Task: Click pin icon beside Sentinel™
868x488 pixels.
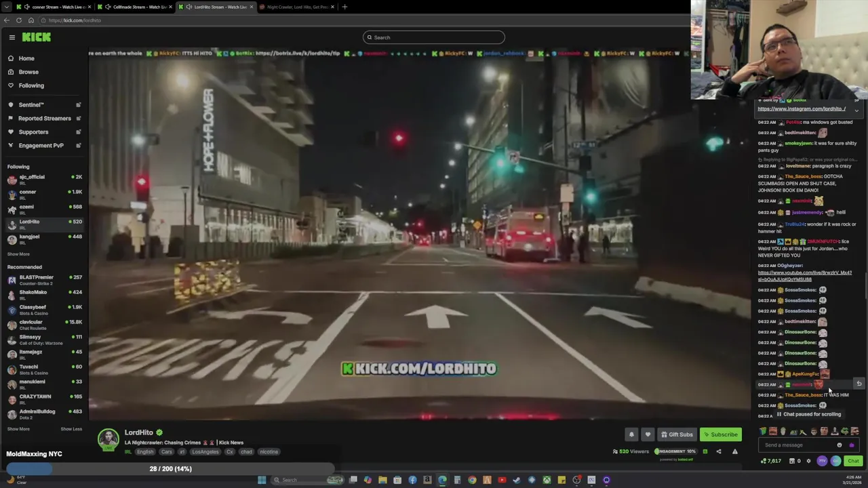Action: [x=79, y=105]
